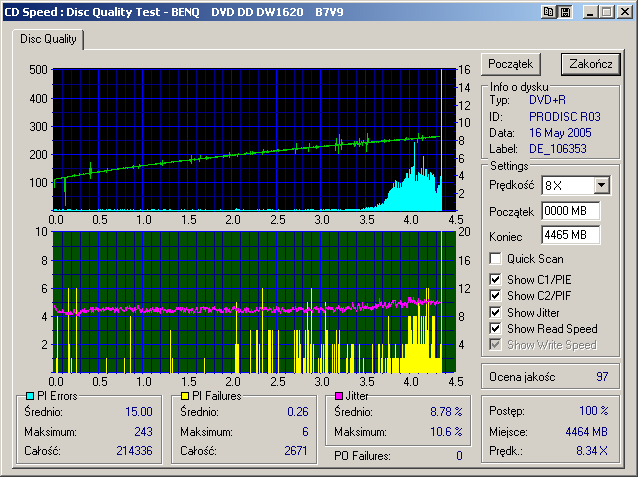Toggle the Show C1/PIE checkbox
This screenshot has height=477, width=638.
495,279
